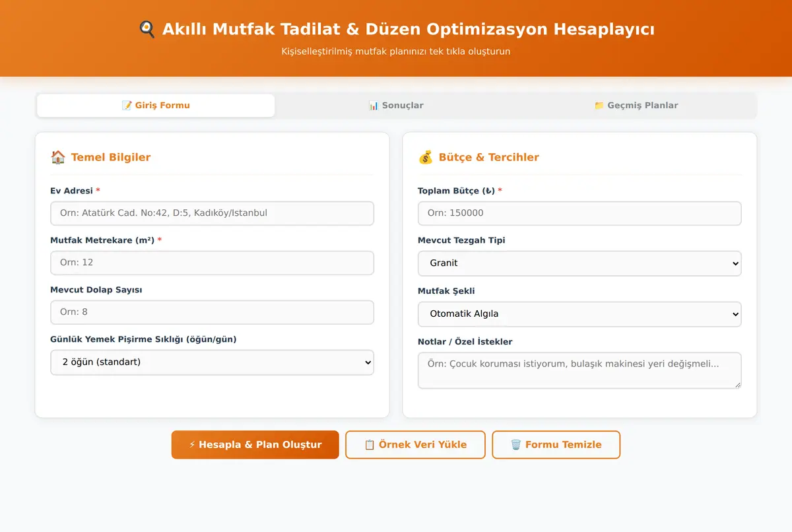
Task: Focus the Mutfak Metrekare field
Action: point(212,263)
